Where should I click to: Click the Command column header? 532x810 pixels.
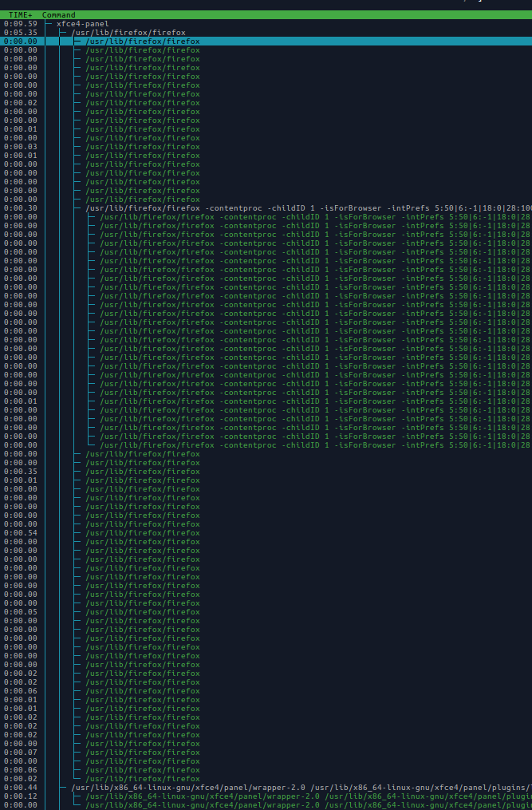pyautogui.click(x=58, y=15)
